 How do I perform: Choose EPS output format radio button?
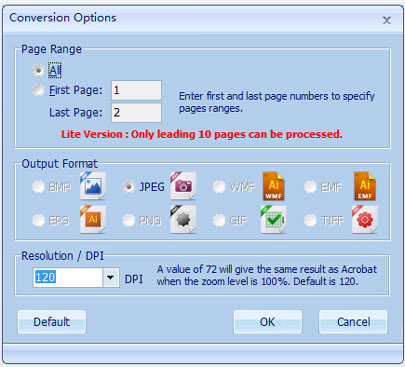pos(38,220)
